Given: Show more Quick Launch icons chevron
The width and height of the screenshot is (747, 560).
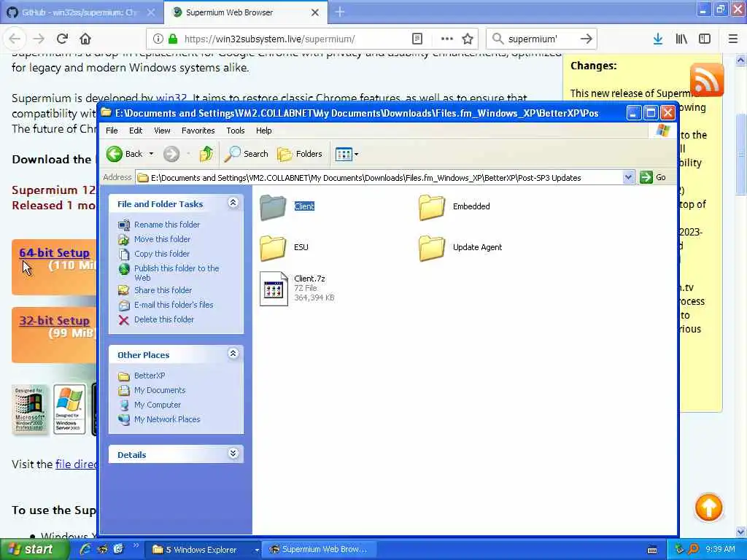Looking at the screenshot, I should point(136,546).
